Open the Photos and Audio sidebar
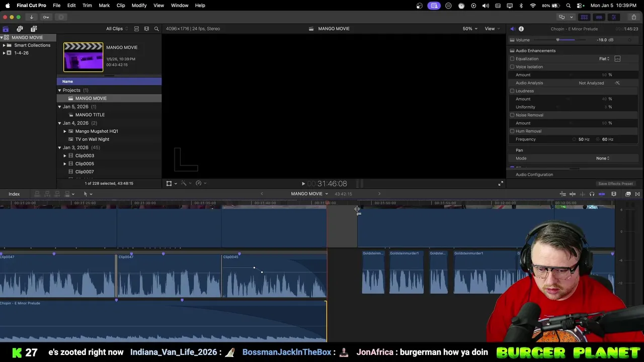Image resolution: width=644 pixels, height=362 pixels. click(x=20, y=29)
